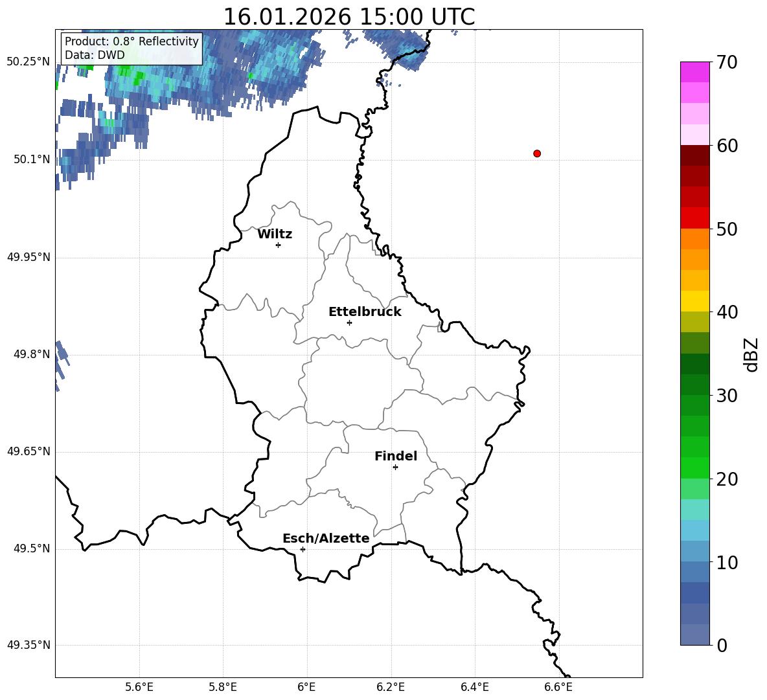Pick the yellow colorbar segment near 40
Image resolution: width=767 pixels, height=700 pixels.
[x=694, y=301]
